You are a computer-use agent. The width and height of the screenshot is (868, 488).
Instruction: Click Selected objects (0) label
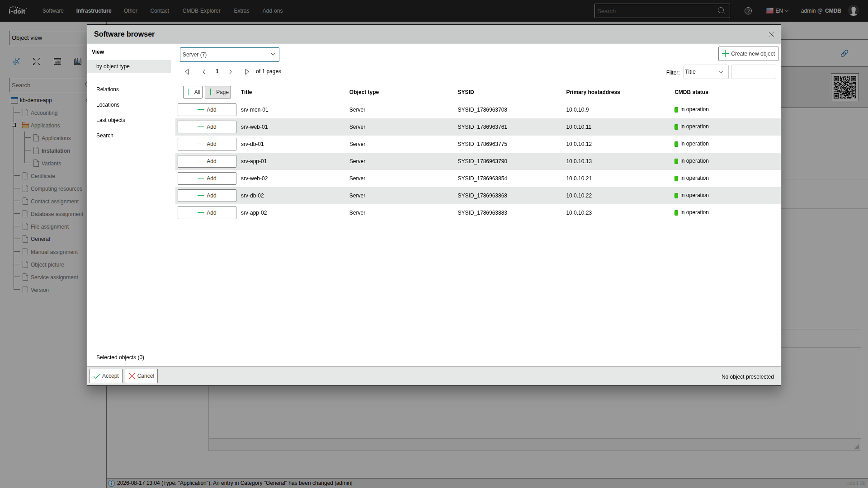tap(120, 357)
